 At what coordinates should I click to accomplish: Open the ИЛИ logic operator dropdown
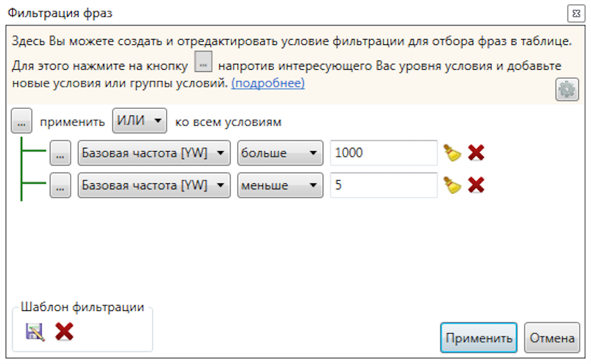click(x=139, y=122)
